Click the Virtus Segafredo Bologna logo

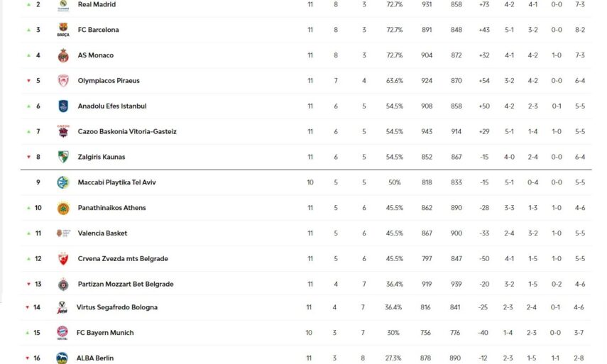[61, 308]
